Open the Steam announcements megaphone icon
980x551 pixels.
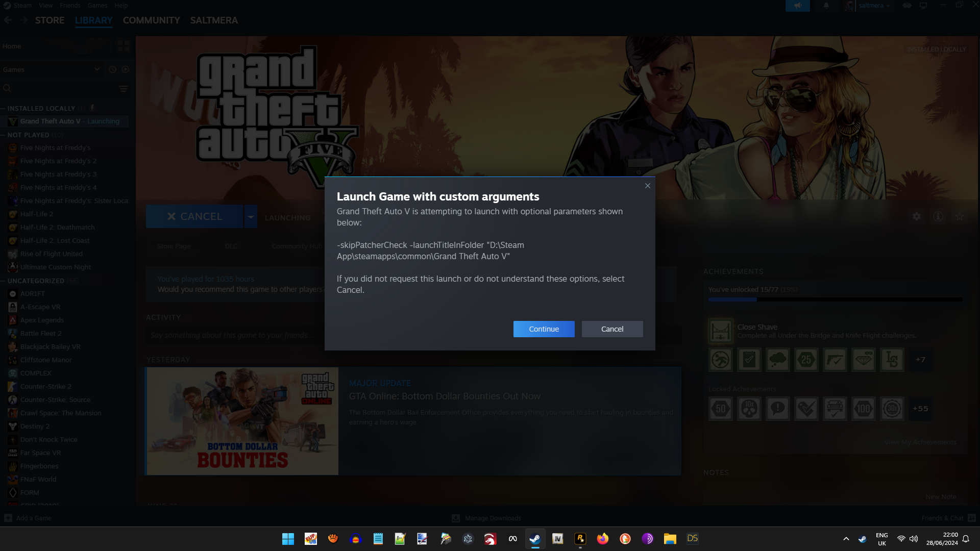coord(797,6)
